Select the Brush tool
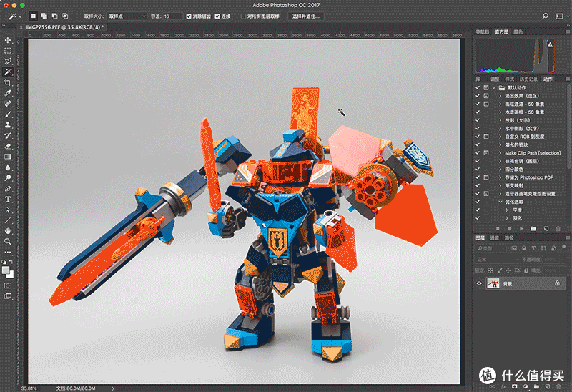 click(x=8, y=114)
